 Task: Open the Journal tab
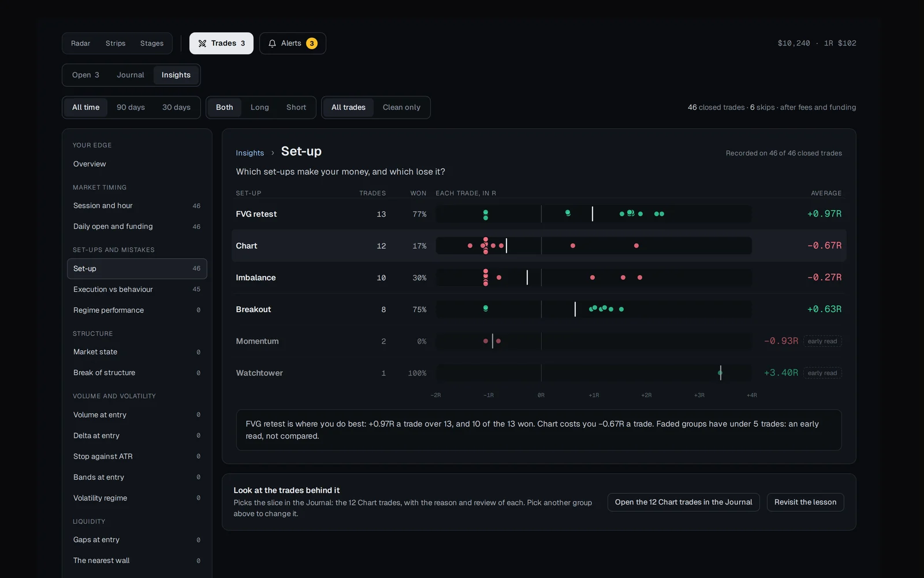[x=131, y=75]
